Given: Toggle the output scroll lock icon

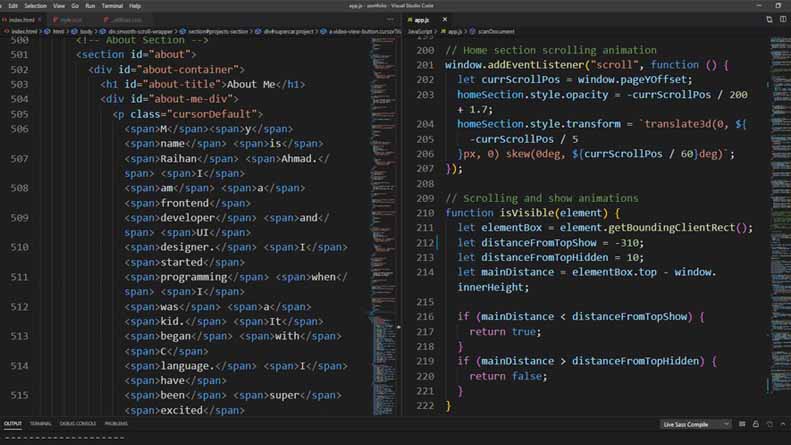Looking at the screenshot, I should 756,424.
